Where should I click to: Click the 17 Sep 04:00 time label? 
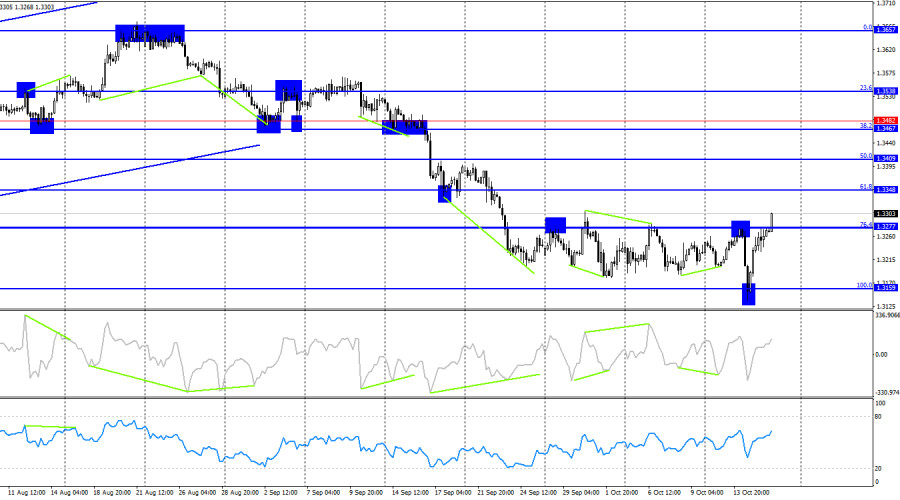click(453, 493)
